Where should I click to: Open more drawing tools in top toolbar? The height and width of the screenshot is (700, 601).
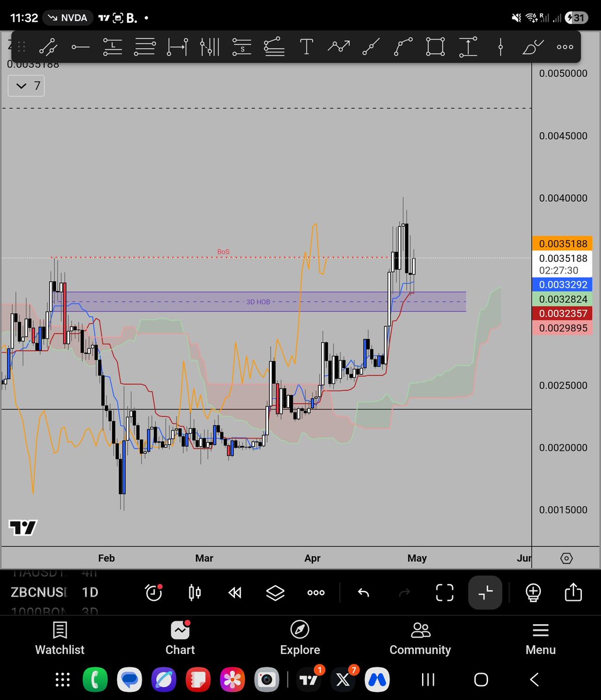565,47
